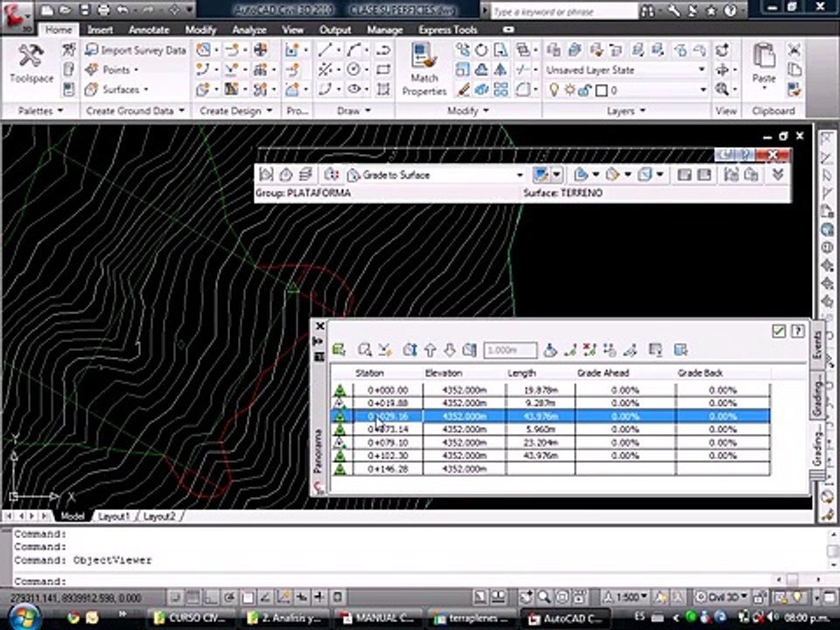Open the Grade to Surface criteria dropdown

click(x=519, y=175)
